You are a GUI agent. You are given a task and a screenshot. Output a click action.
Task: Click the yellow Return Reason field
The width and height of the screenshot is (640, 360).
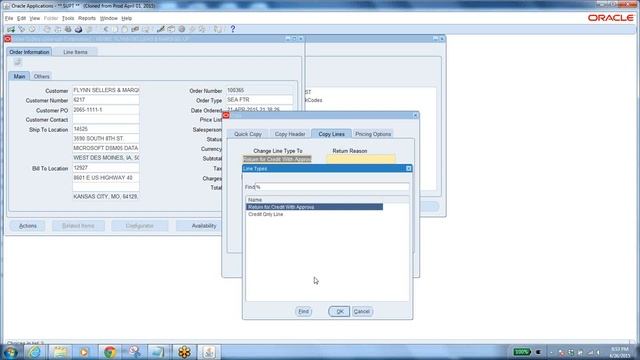[x=361, y=159]
